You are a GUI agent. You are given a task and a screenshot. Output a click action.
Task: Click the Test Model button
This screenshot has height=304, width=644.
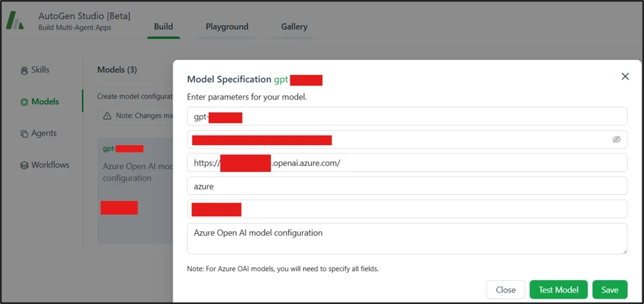559,290
